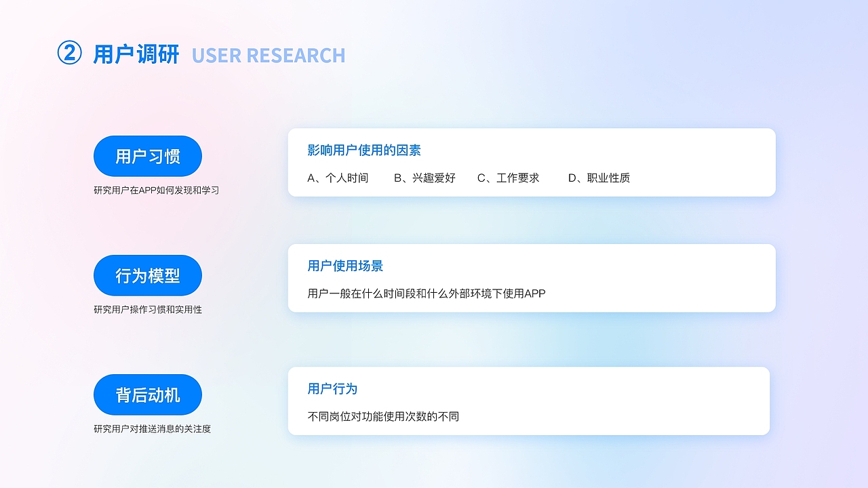Select option B、兴趣爱好

pyautogui.click(x=425, y=178)
